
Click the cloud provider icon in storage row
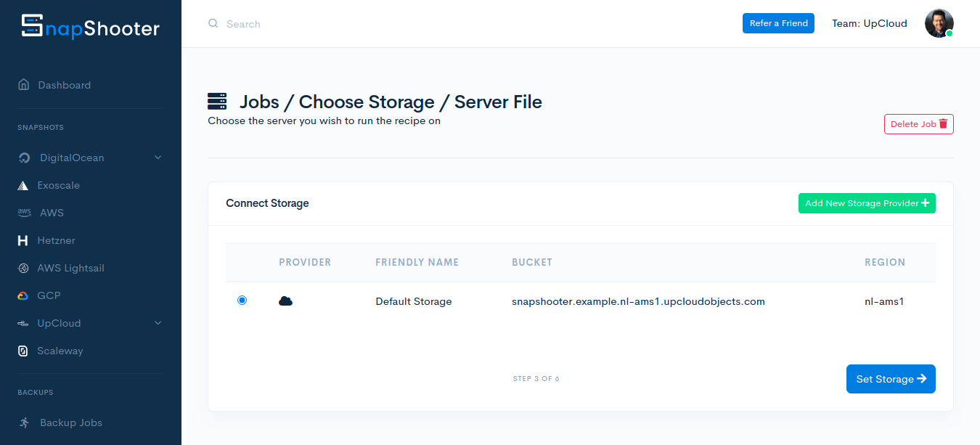click(x=285, y=301)
